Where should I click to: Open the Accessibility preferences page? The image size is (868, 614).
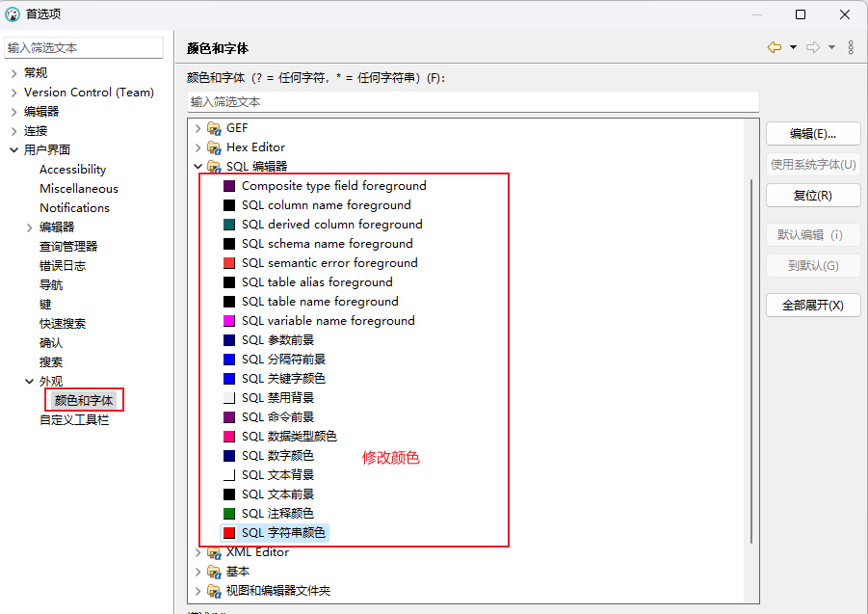tap(72, 170)
